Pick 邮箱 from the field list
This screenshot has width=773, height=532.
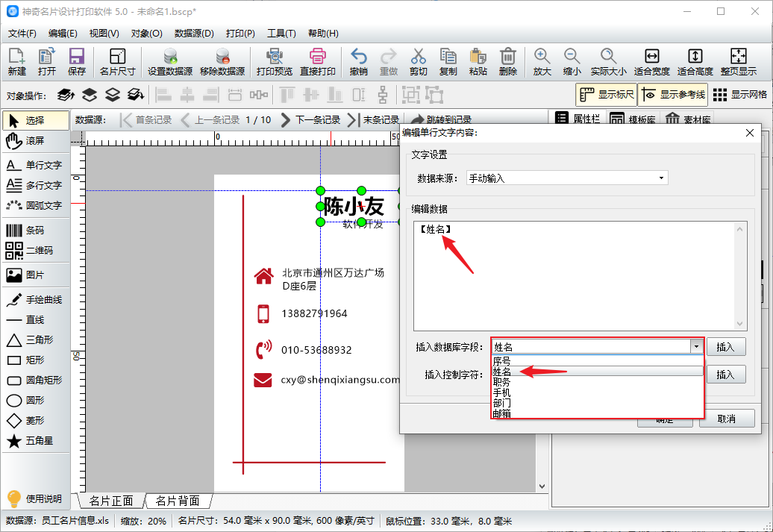click(x=598, y=413)
